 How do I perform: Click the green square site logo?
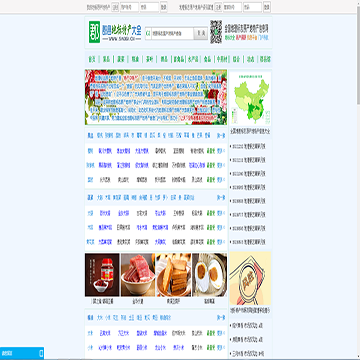(94, 32)
